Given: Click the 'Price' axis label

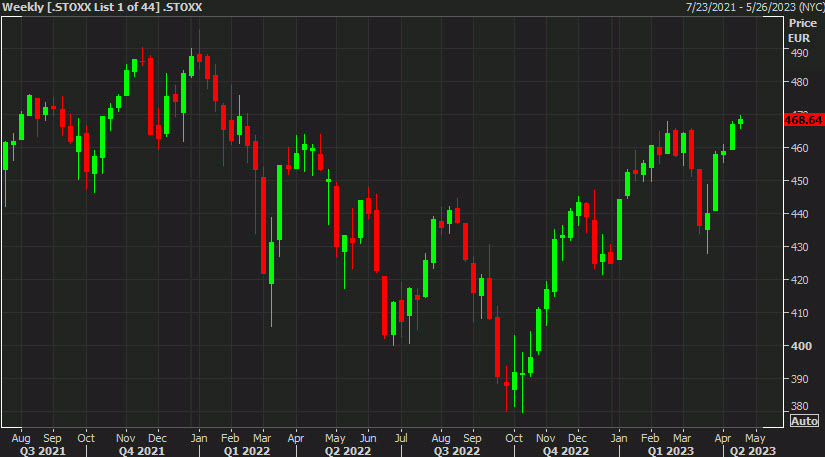Looking at the screenshot, I should (802, 23).
